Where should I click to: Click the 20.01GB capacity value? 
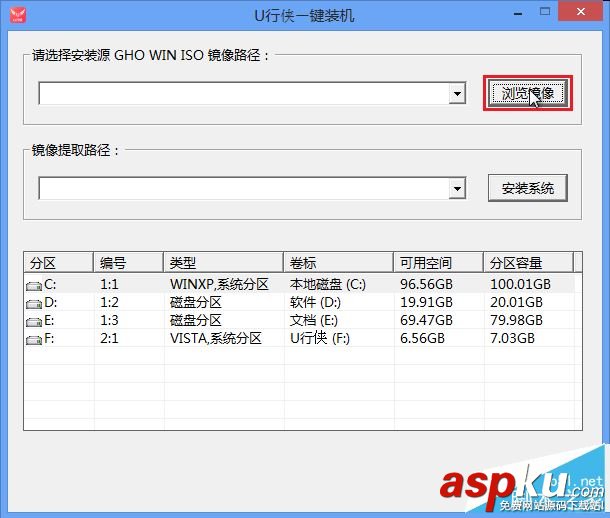coord(516,302)
